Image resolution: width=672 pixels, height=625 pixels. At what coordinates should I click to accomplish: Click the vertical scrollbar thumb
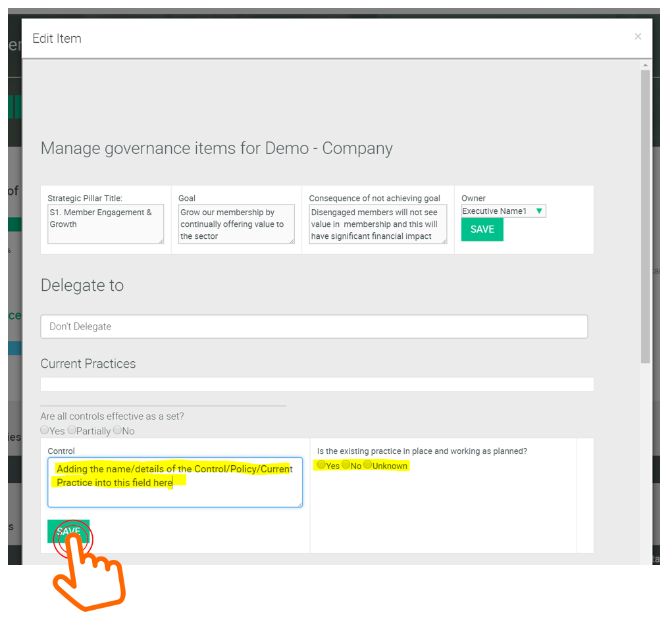[645, 217]
